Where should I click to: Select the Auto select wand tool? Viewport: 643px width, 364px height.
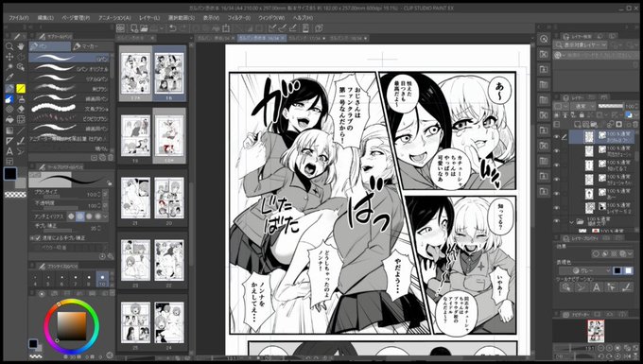click(9, 67)
